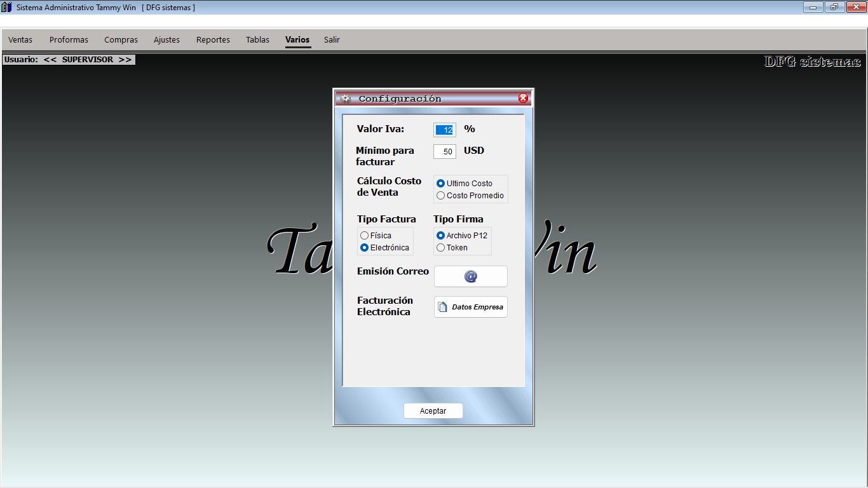
Task: Select Archivo P12 signature type
Action: (462, 235)
